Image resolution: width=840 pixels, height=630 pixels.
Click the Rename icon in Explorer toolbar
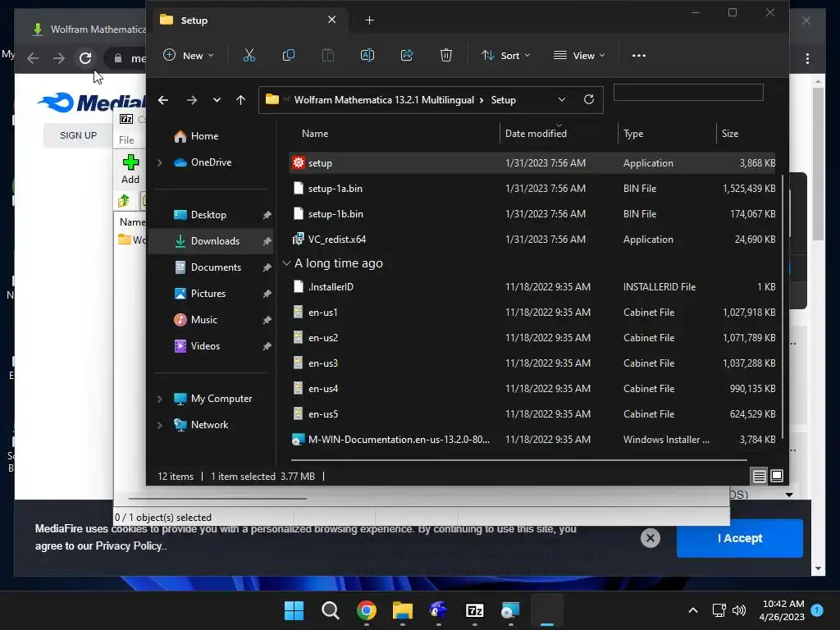pos(367,55)
